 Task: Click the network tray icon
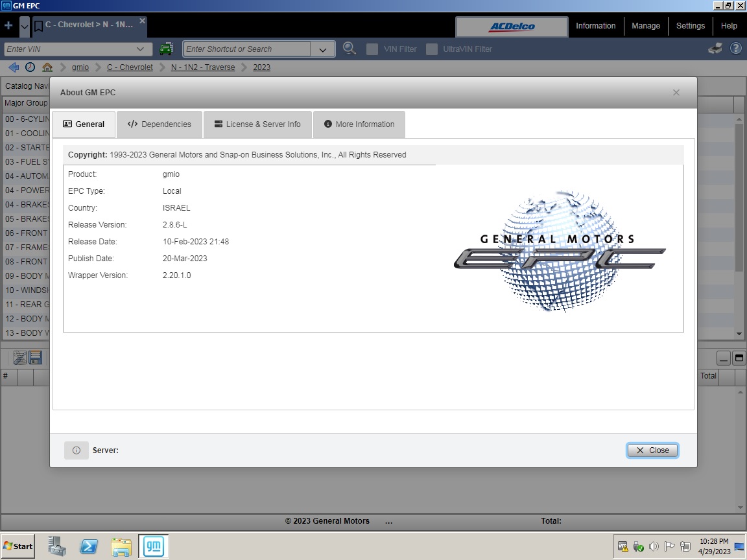point(685,546)
